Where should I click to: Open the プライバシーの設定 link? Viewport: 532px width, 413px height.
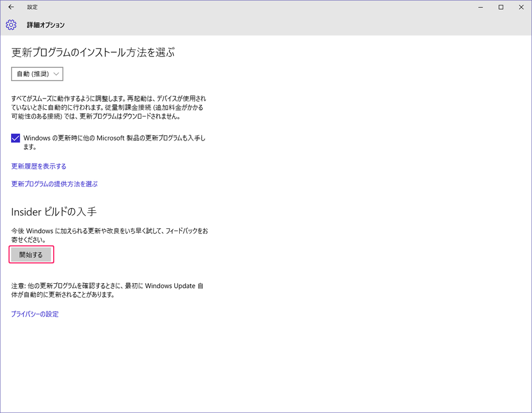coord(35,314)
